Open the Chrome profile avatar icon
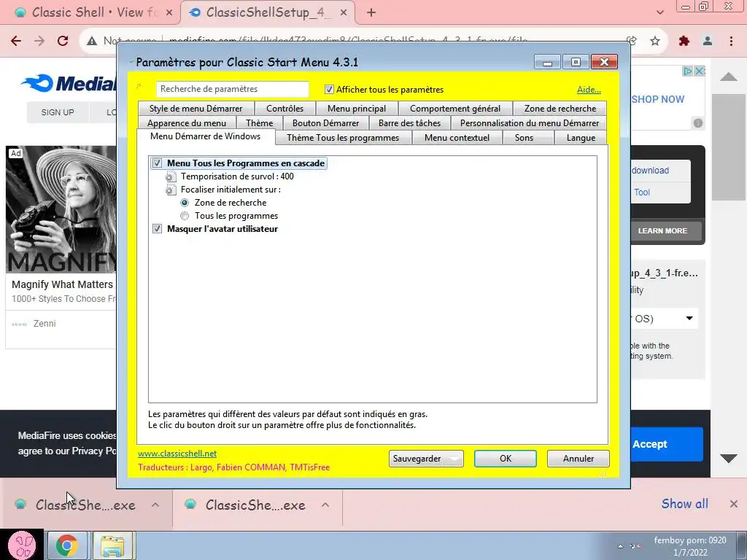The image size is (747, 560). coord(708,41)
